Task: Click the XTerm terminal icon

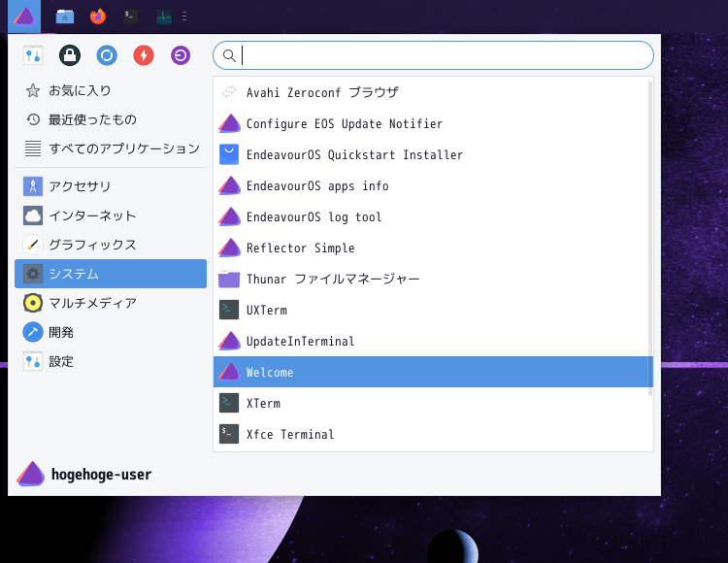Action: tap(229, 403)
